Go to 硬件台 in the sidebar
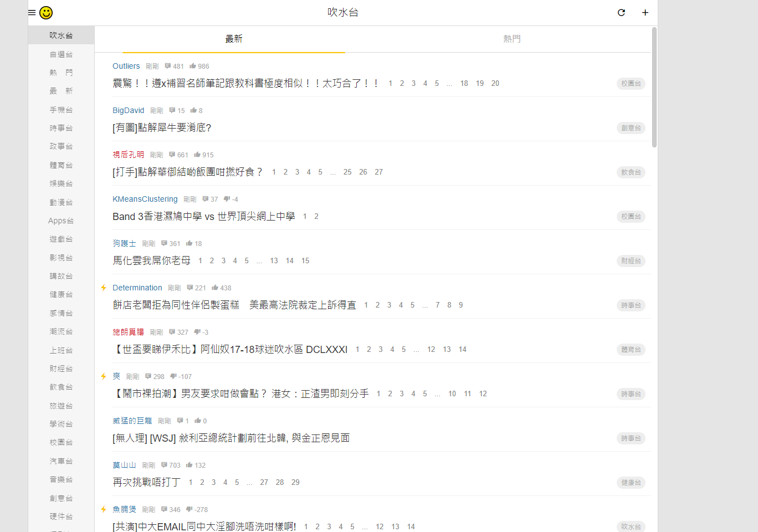758x532 pixels. click(61, 516)
